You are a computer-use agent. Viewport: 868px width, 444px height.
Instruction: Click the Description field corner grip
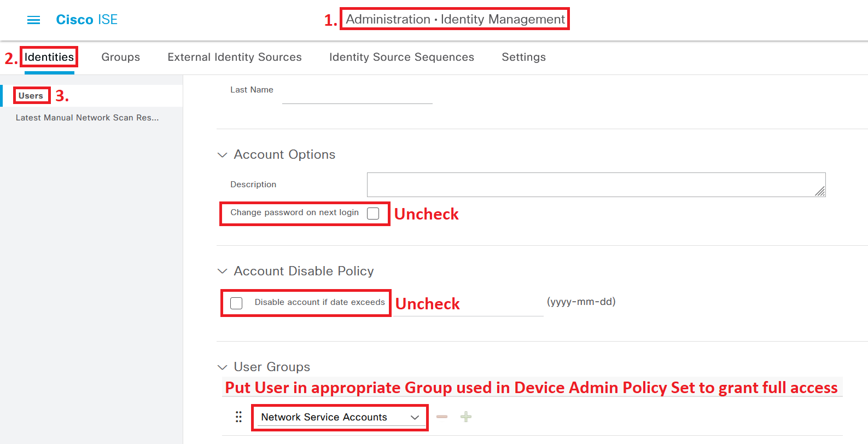[820, 191]
